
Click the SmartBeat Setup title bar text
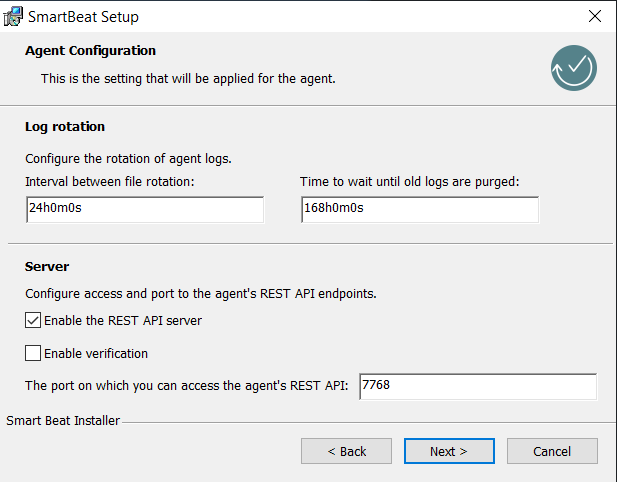click(x=83, y=17)
